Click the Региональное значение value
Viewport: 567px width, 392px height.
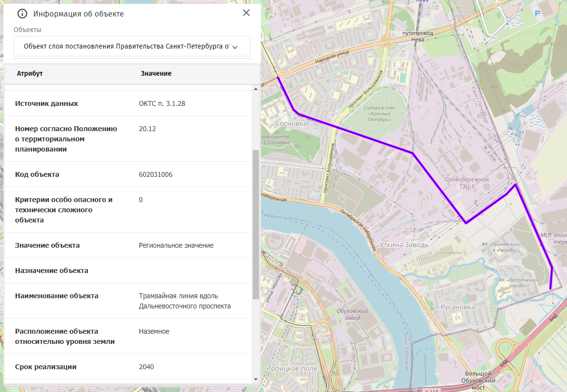(x=176, y=245)
